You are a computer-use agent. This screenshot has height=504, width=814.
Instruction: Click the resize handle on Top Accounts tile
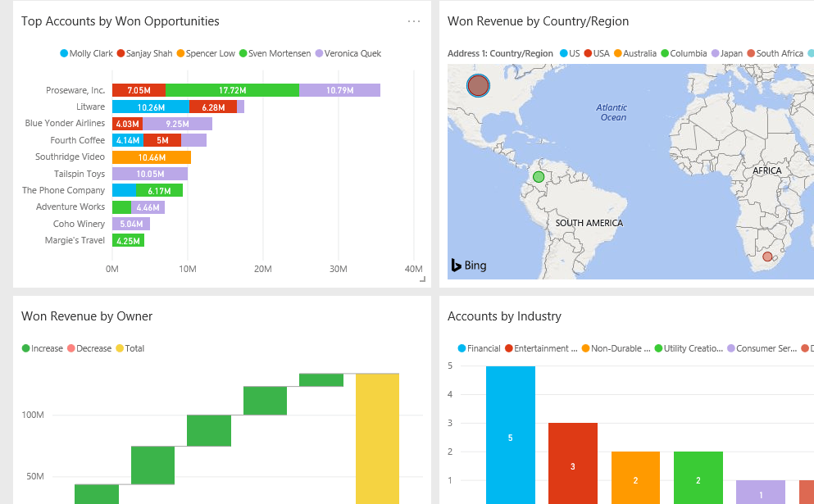click(x=422, y=279)
